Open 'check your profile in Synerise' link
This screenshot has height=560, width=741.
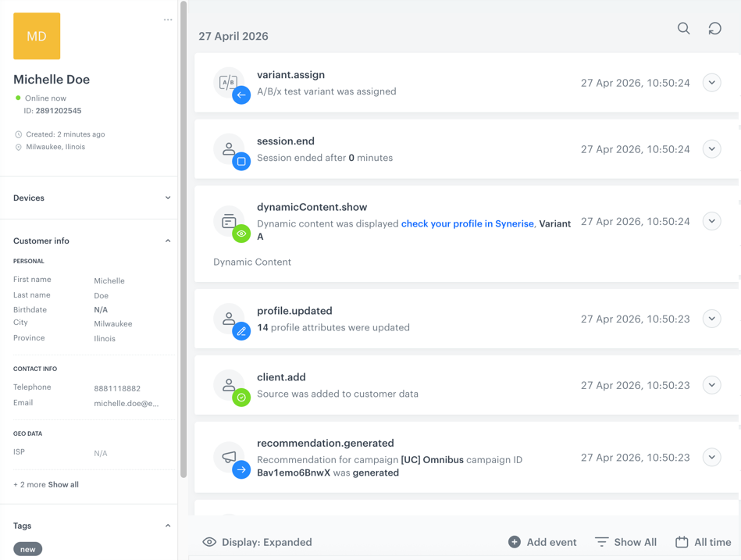pos(467,223)
